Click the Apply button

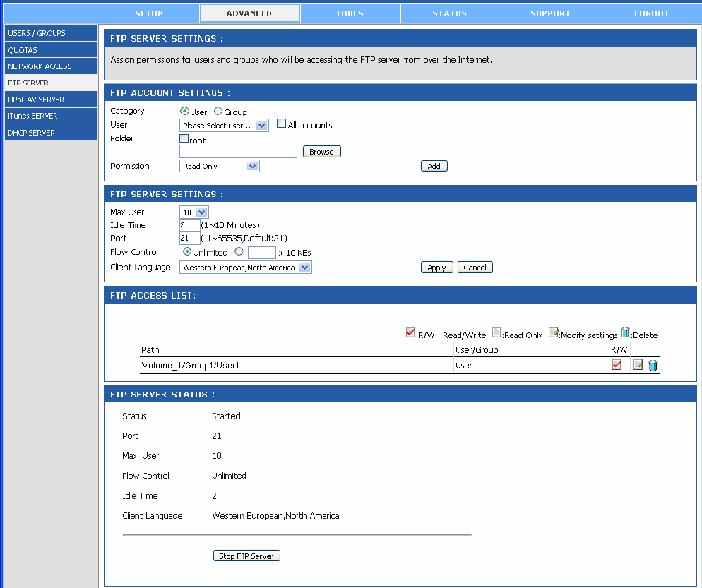pos(436,268)
